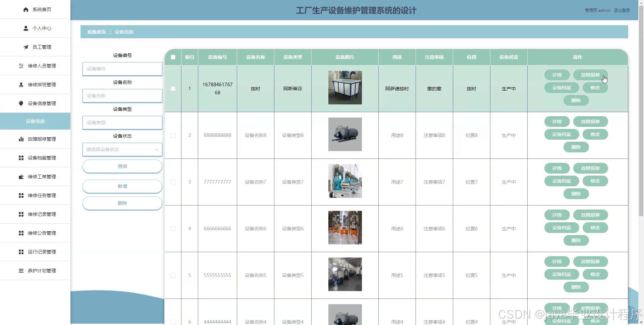Click cell 1678846176768
Screen dimensions: 644x325
[x=217, y=89]
